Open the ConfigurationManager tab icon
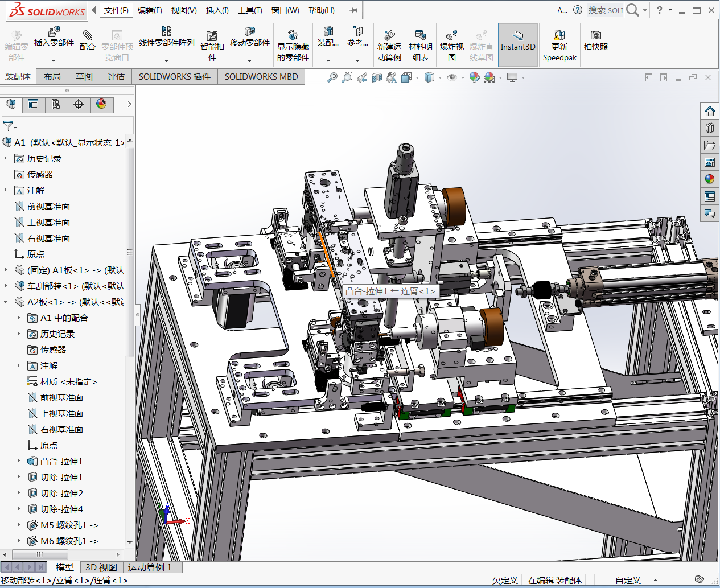This screenshot has height=588, width=720. click(x=56, y=104)
